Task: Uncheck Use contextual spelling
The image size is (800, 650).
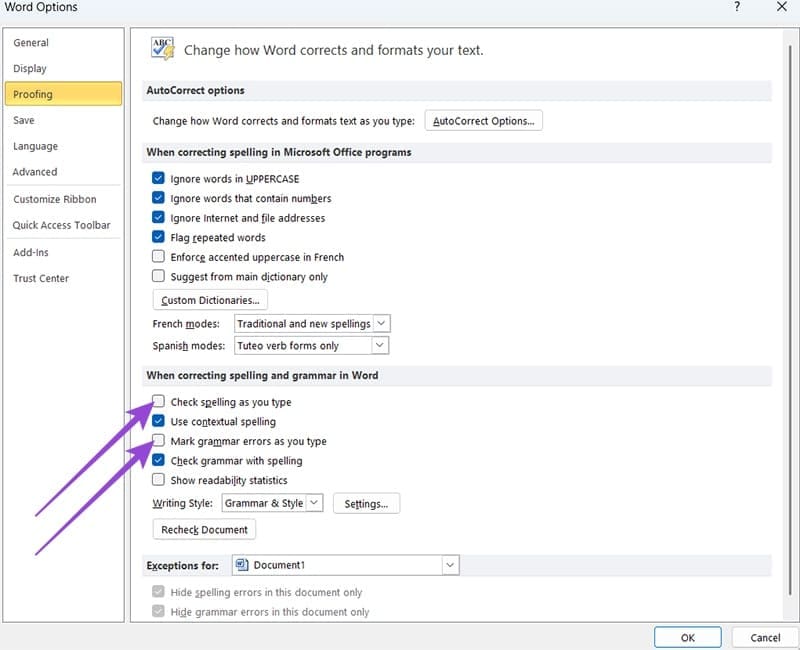Action: click(x=158, y=421)
